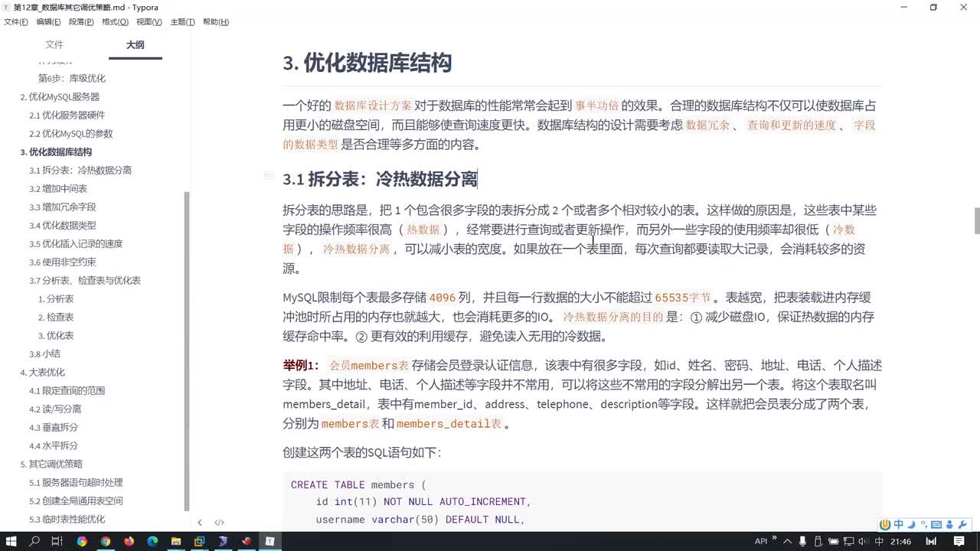
Task: Switch input language via taskbar 中 indicator
Action: click(x=879, y=541)
